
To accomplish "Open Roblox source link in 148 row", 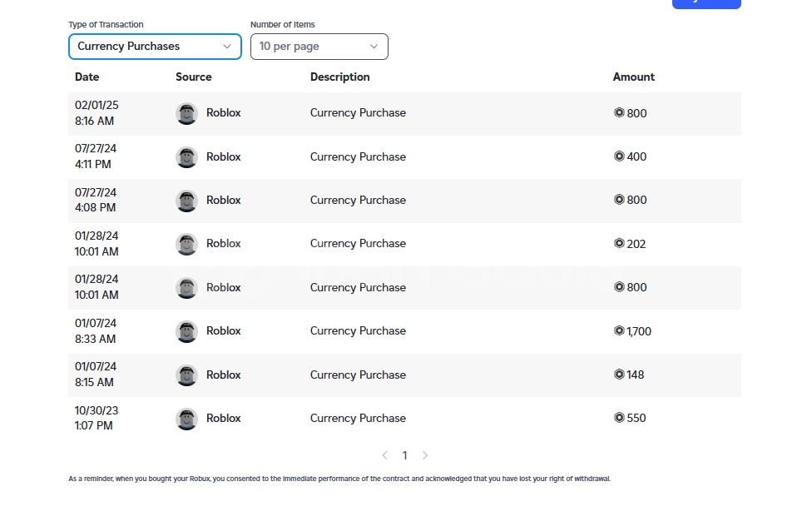I will [224, 375].
